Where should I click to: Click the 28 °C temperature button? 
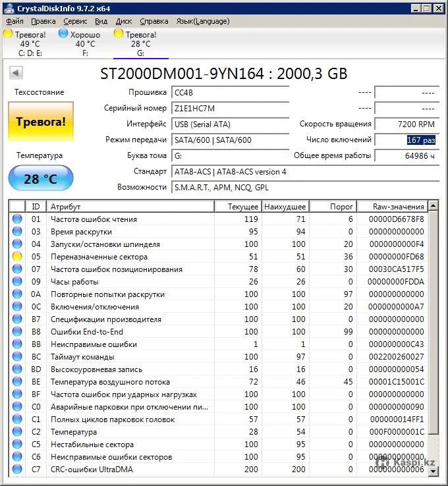coord(41,178)
